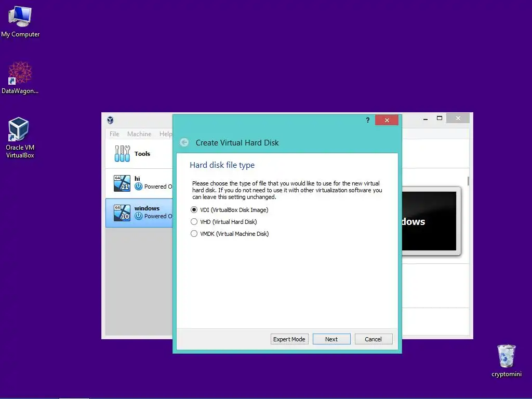The height and width of the screenshot is (399, 532).
Task: Cancel the Create Virtual Hard Disk wizard
Action: [374, 339]
